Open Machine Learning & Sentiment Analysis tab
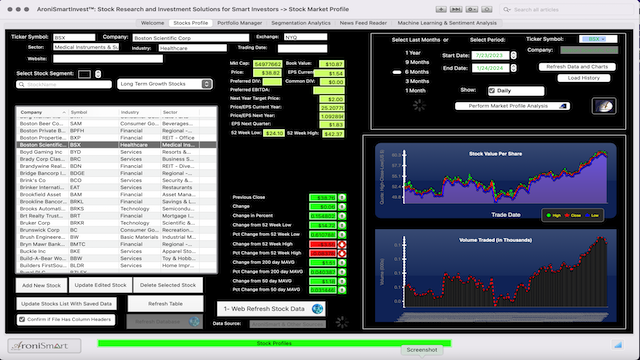 tap(447, 23)
